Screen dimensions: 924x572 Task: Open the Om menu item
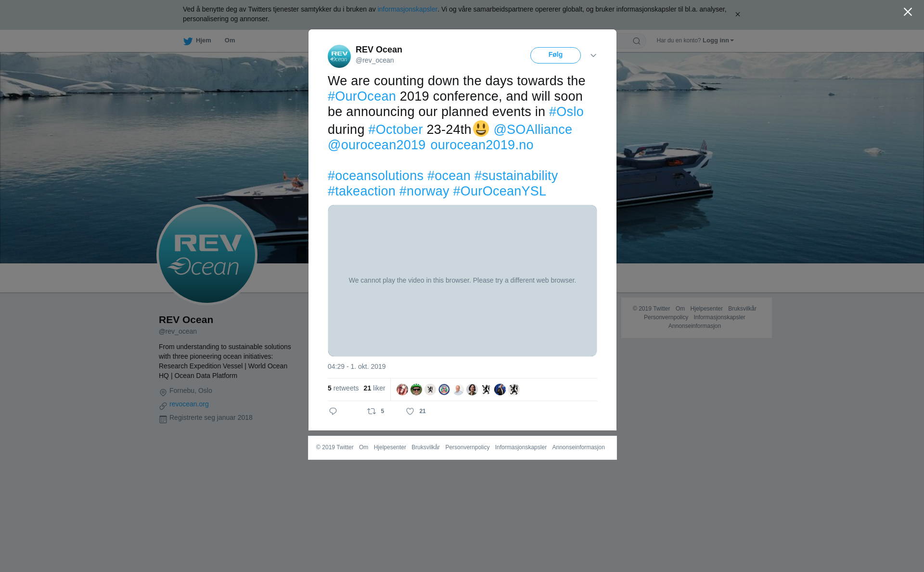(230, 40)
